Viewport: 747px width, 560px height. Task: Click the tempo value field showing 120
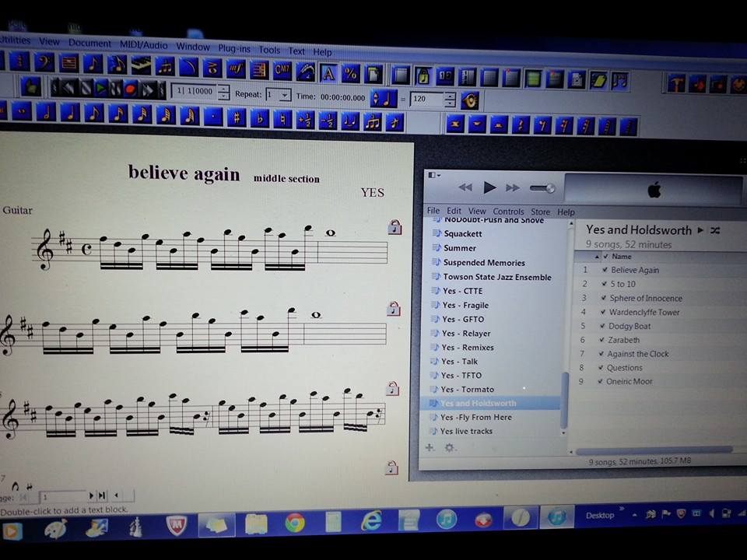(426, 99)
